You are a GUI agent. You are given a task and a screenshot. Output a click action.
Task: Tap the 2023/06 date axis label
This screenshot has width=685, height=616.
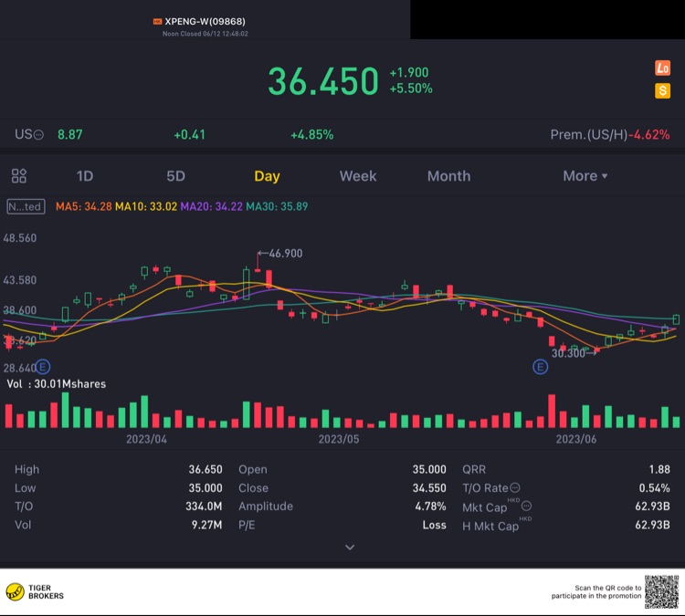coord(575,439)
